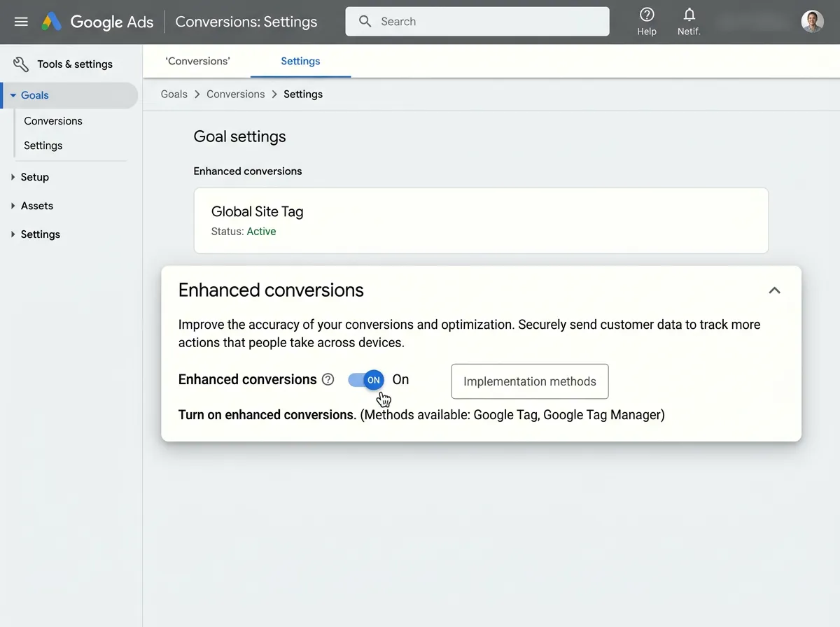Select the Settings tab
The width and height of the screenshot is (840, 627).
point(300,61)
